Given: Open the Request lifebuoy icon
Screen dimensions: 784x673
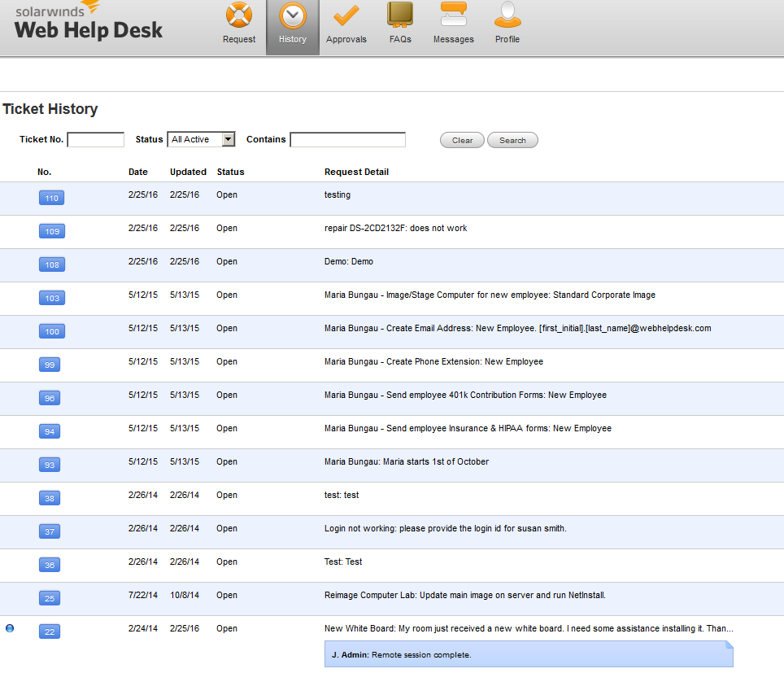Looking at the screenshot, I should coord(239,15).
